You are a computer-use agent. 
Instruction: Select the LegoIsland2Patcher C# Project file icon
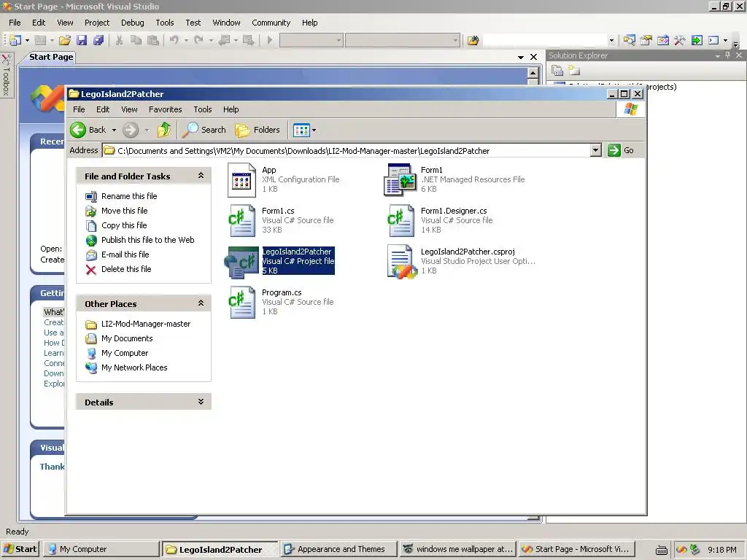click(241, 262)
